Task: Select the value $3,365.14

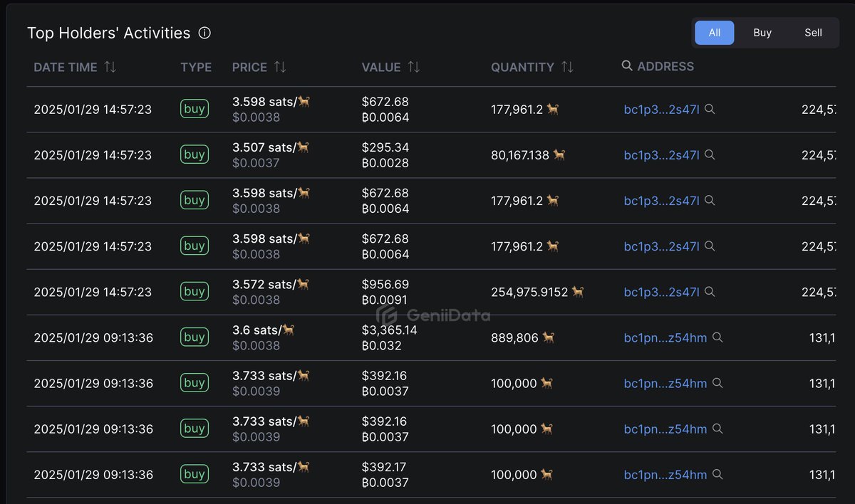Action: pyautogui.click(x=390, y=330)
